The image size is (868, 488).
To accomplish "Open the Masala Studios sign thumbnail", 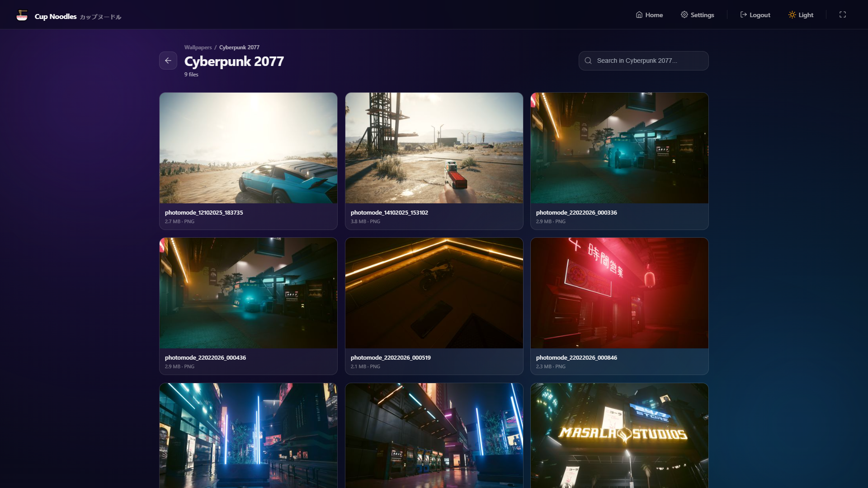I will (619, 436).
